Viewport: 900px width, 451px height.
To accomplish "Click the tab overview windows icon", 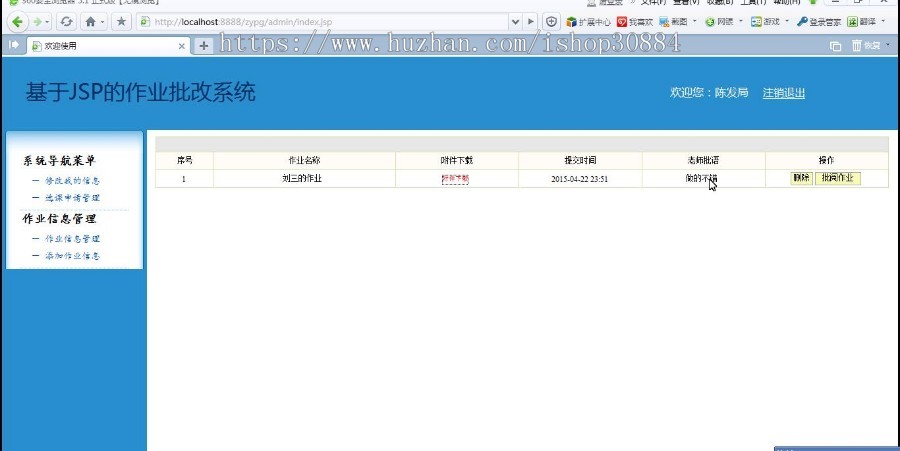I will tap(836, 46).
